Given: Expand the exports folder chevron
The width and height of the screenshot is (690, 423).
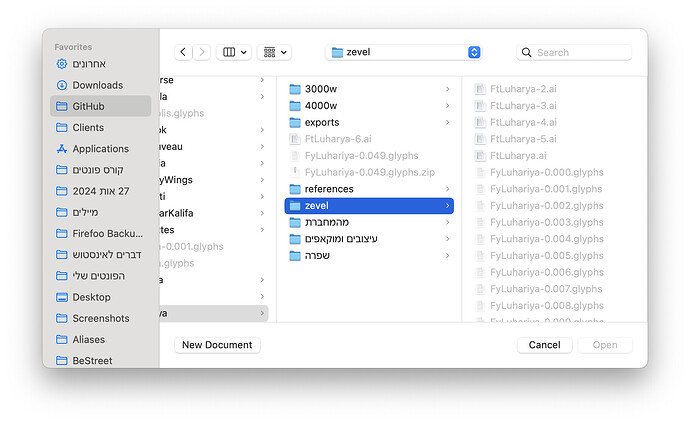Looking at the screenshot, I should pos(448,122).
